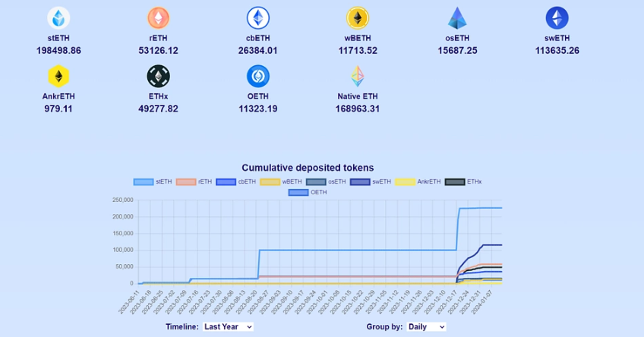Click the 'Native ETH' label text
Viewport: 644px width, 337px height.
coord(358,96)
